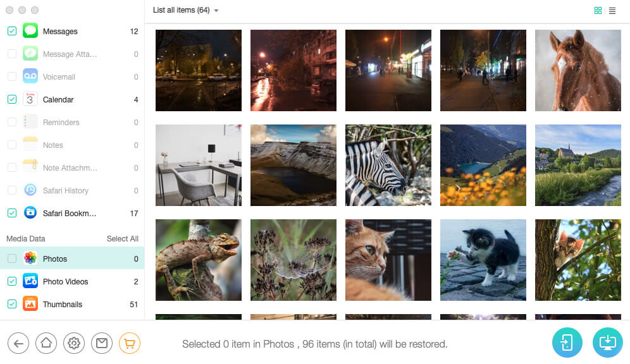The width and height of the screenshot is (630, 364).
Task: Open the Calendar icon in sidebar
Action: [30, 99]
